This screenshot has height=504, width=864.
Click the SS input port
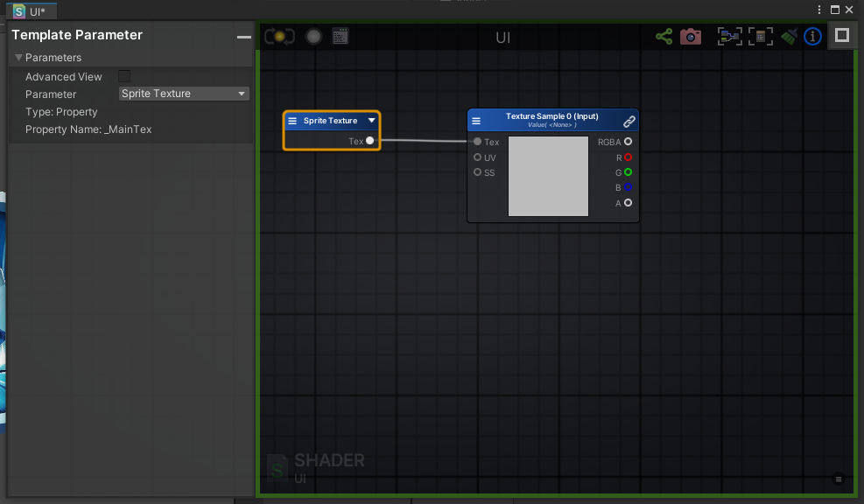(477, 172)
